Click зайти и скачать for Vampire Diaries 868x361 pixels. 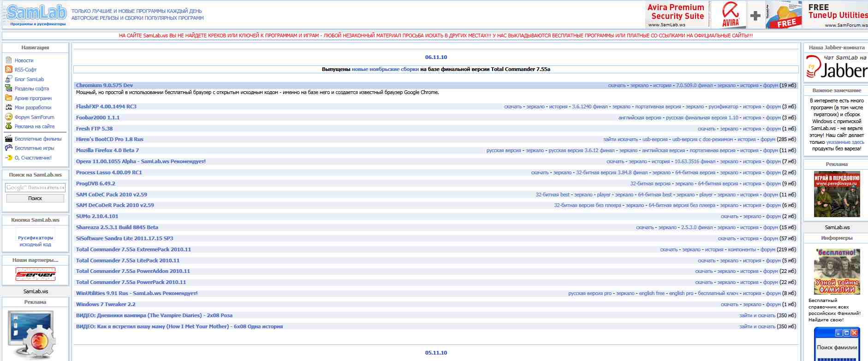coord(757,315)
